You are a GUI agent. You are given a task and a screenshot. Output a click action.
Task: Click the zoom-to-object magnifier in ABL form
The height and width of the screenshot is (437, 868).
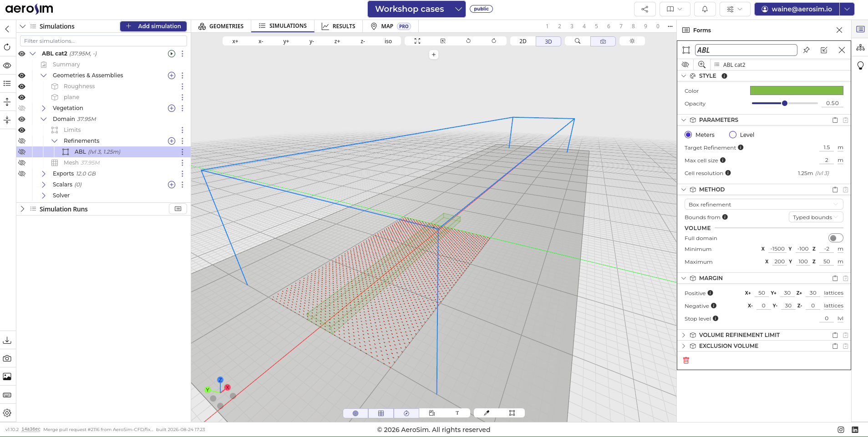[x=702, y=65]
